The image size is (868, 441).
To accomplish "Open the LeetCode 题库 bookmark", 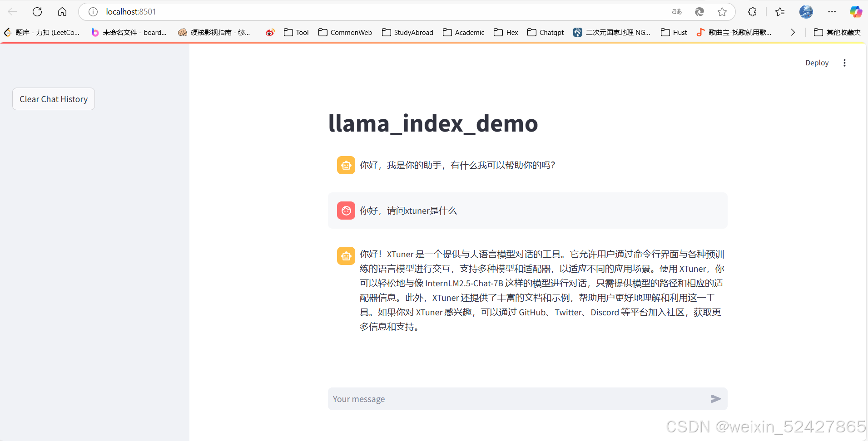I will (42, 32).
